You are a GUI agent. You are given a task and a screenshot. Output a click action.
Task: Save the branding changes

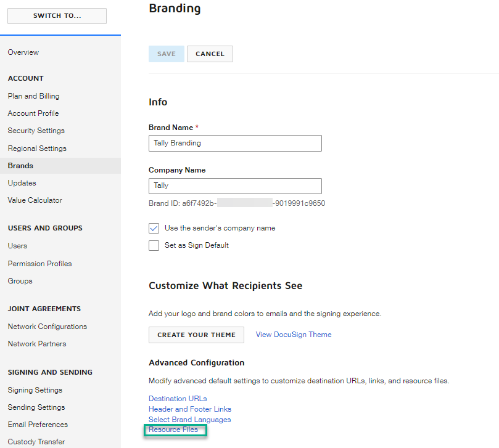point(166,54)
